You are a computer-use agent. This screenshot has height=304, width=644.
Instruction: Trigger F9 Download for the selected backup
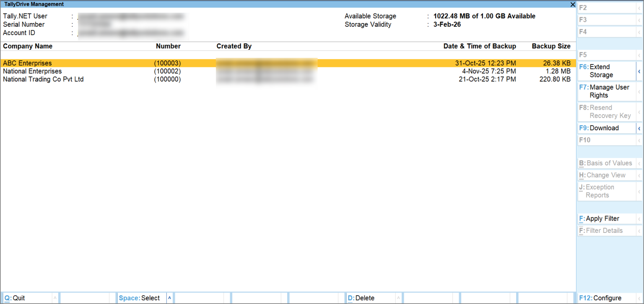pyautogui.click(x=602, y=128)
